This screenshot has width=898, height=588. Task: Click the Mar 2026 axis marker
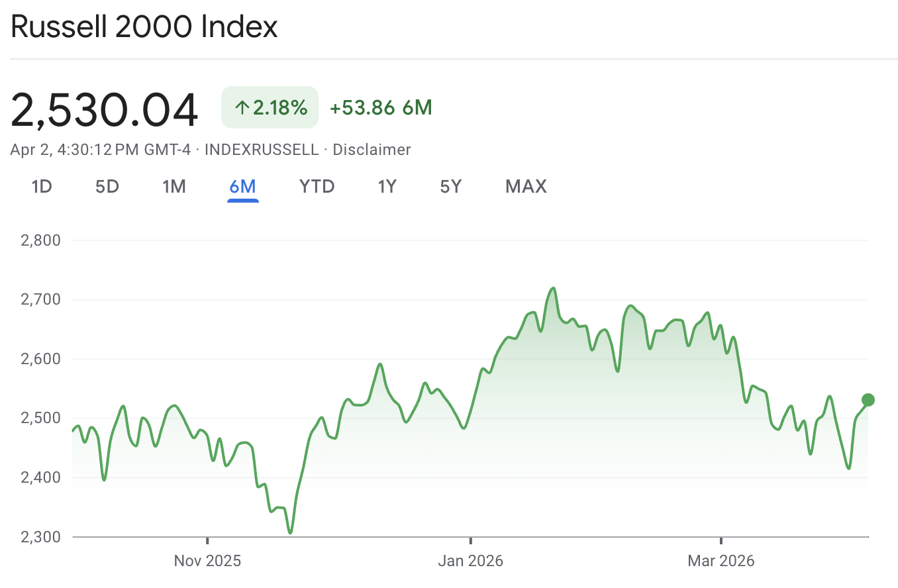pos(721,562)
